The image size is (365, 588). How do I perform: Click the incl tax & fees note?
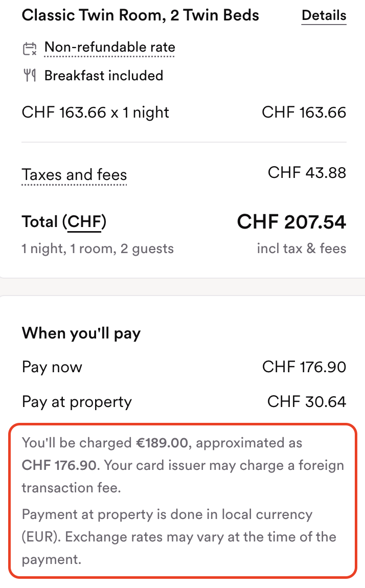pos(301,248)
